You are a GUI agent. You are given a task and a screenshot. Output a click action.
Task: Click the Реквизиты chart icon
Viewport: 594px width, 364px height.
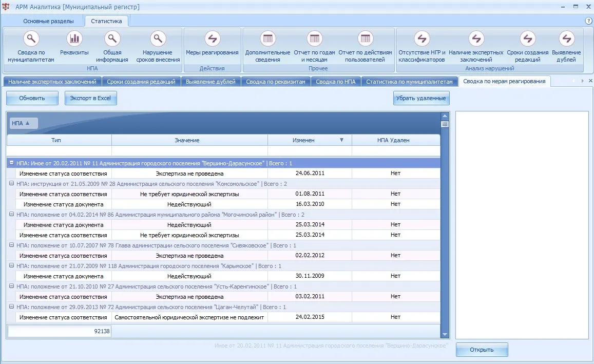click(x=74, y=39)
